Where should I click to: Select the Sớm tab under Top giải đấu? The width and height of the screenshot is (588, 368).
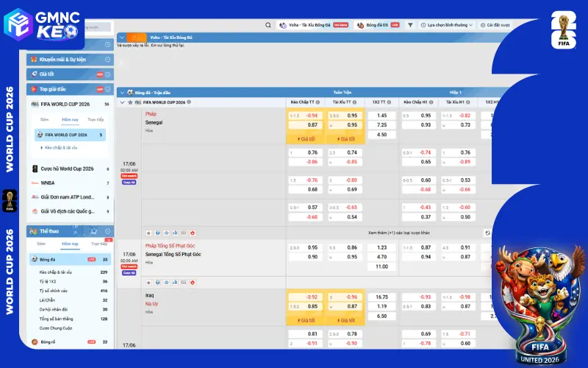click(x=45, y=119)
